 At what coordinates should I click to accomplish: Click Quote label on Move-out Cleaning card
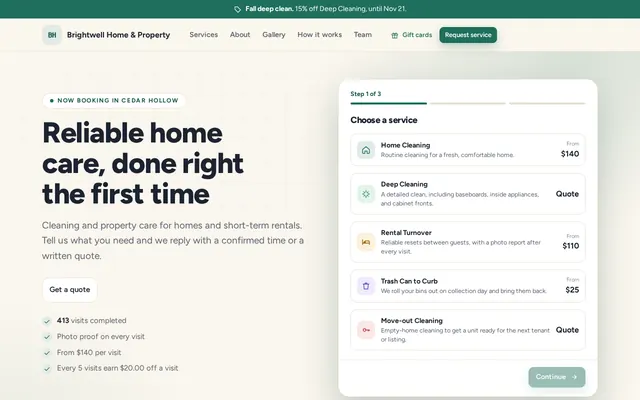point(567,330)
